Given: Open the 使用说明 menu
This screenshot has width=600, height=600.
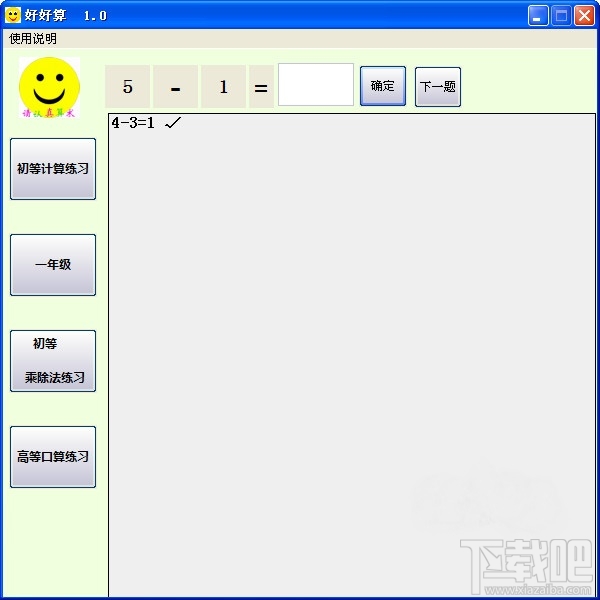Looking at the screenshot, I should [33, 38].
